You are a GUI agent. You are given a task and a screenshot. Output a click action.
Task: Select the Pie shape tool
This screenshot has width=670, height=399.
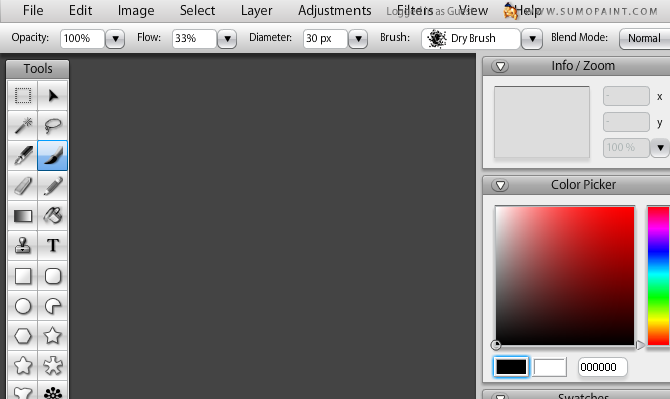pos(53,306)
